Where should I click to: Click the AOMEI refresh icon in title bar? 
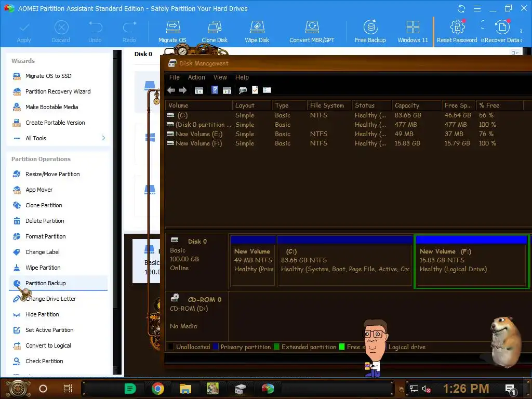[x=461, y=8]
